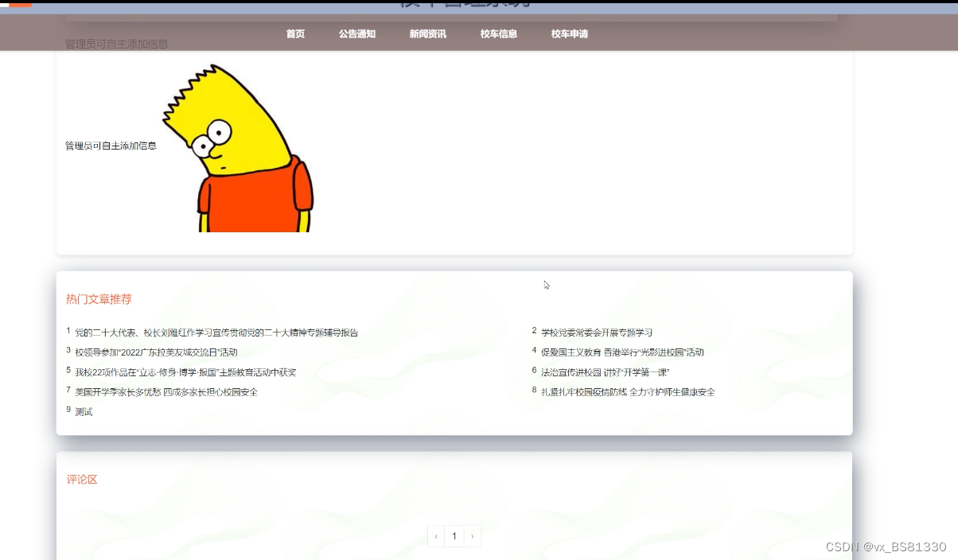Click the previous page arrow in pagination
Screen dimensions: 958x560
point(436,536)
